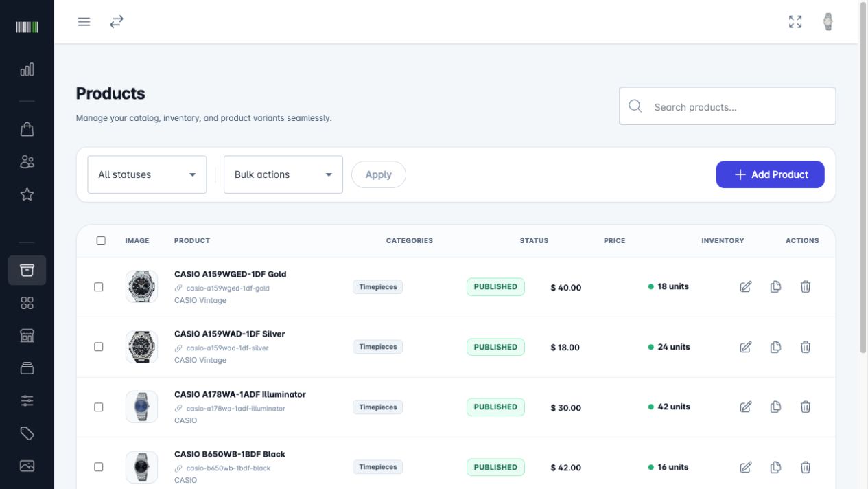This screenshot has height=489, width=868.
Task: Open the user avatar menu
Action: [828, 22]
